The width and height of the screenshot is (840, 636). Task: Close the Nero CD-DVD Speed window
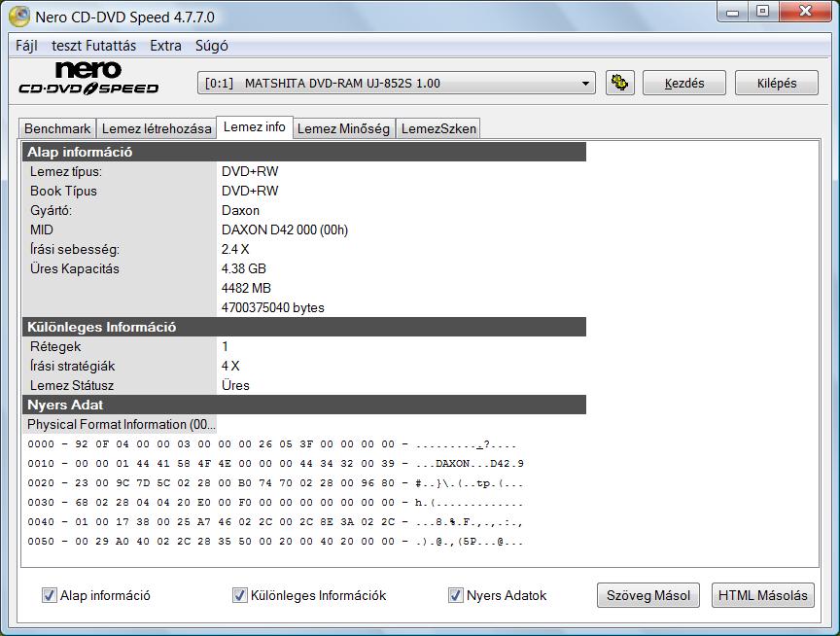pos(805,12)
